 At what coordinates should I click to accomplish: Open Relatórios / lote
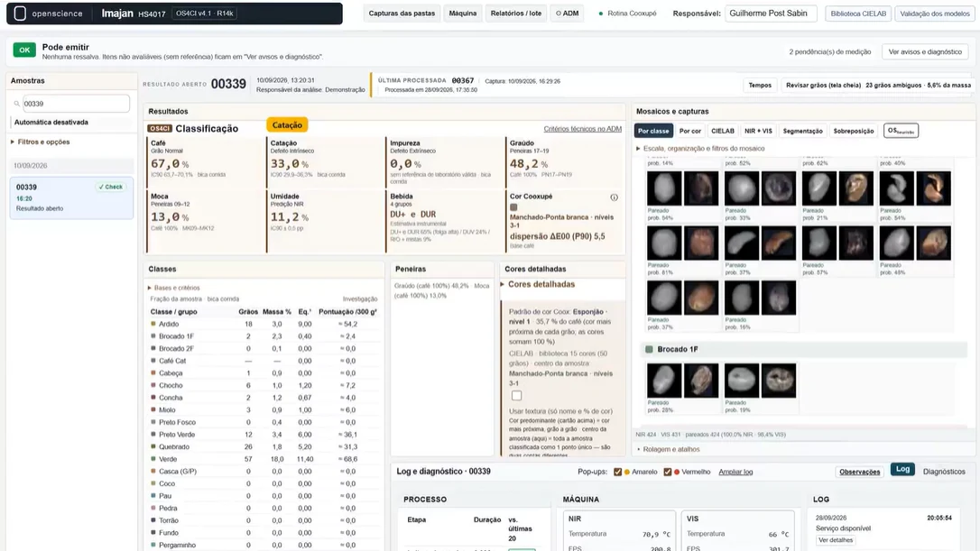[515, 14]
